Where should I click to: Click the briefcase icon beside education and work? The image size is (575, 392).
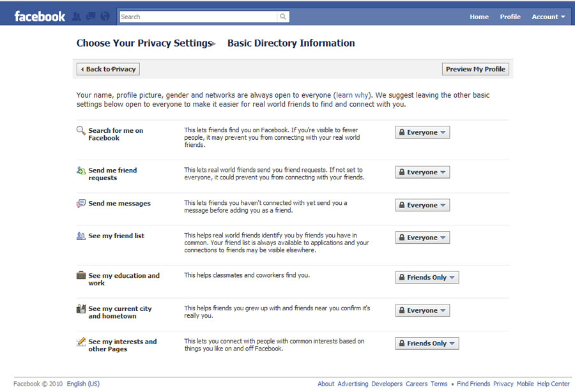80,275
